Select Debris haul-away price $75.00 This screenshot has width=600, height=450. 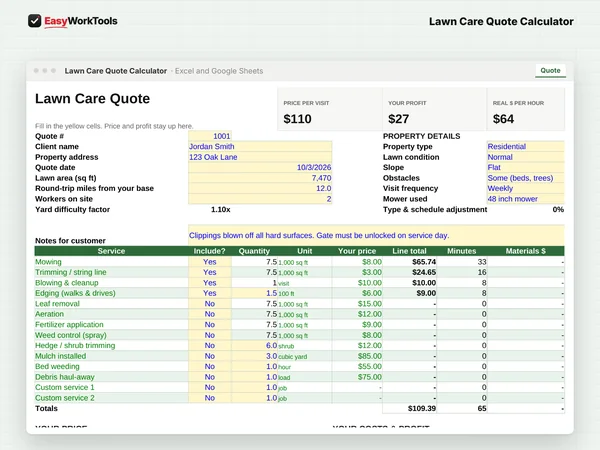click(357, 377)
